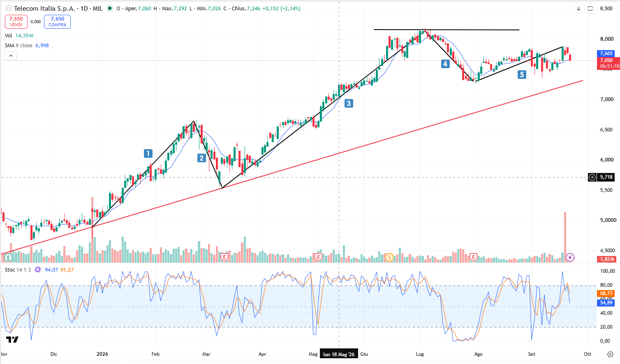Click the lun 18 Mag '26 date label
This screenshot has height=364, width=620.
tap(339, 354)
